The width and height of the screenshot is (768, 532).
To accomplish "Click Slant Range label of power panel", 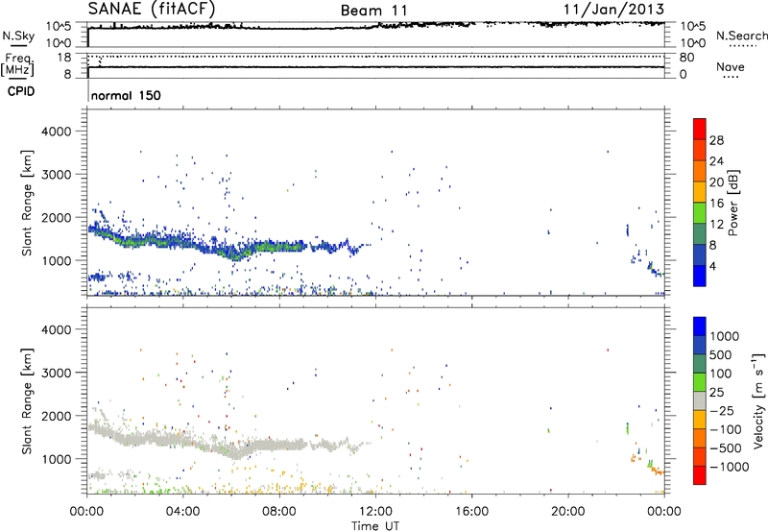I will (x=27, y=203).
